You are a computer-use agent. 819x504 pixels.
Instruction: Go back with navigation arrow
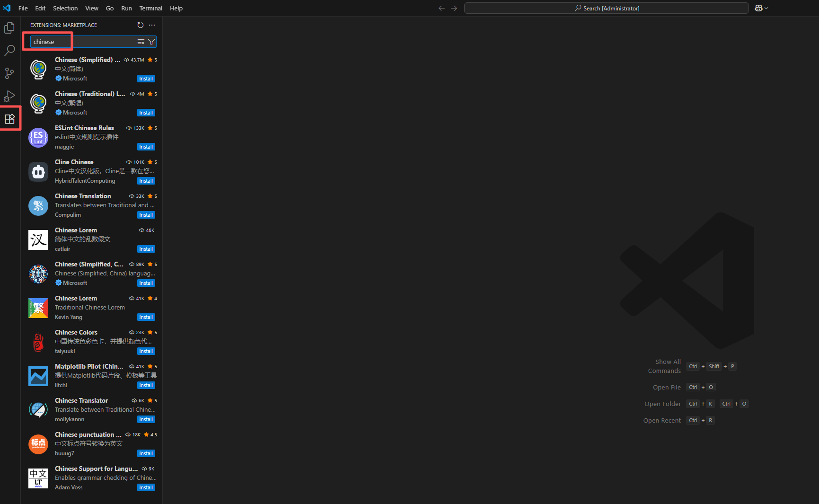point(441,8)
